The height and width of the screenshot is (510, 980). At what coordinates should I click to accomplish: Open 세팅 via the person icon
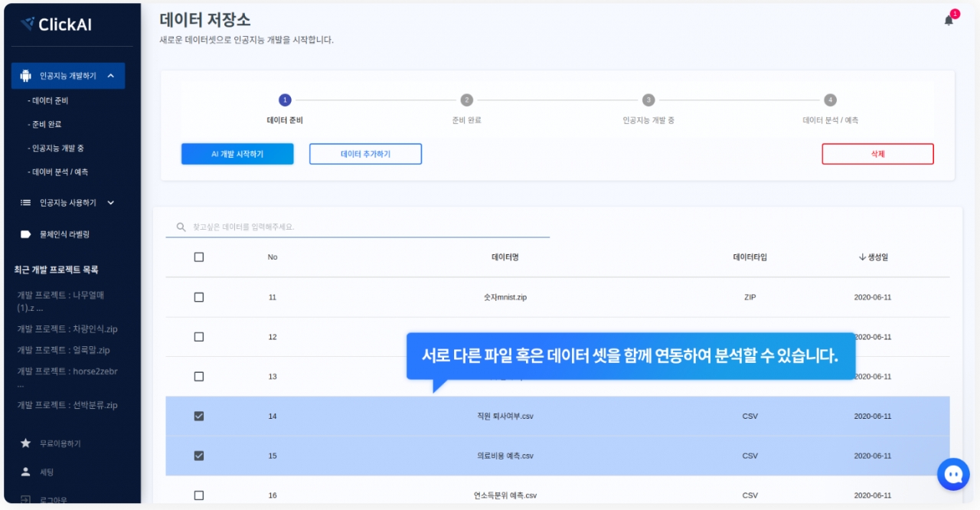pos(26,472)
